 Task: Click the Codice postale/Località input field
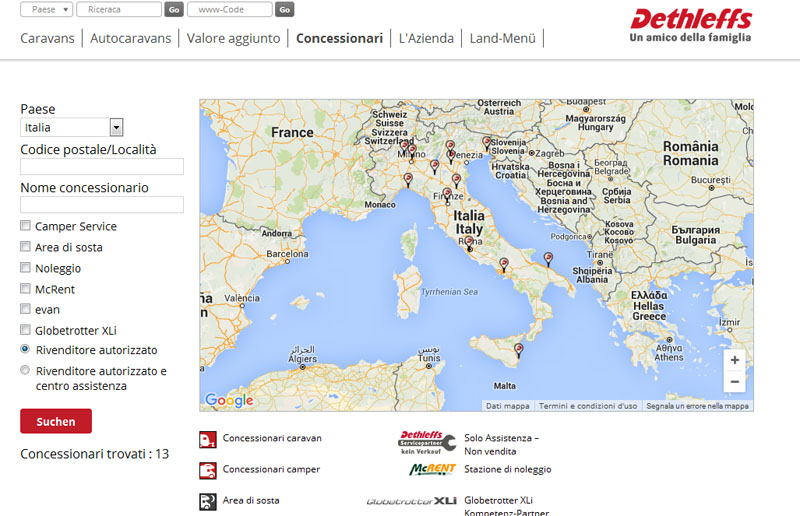point(102,167)
